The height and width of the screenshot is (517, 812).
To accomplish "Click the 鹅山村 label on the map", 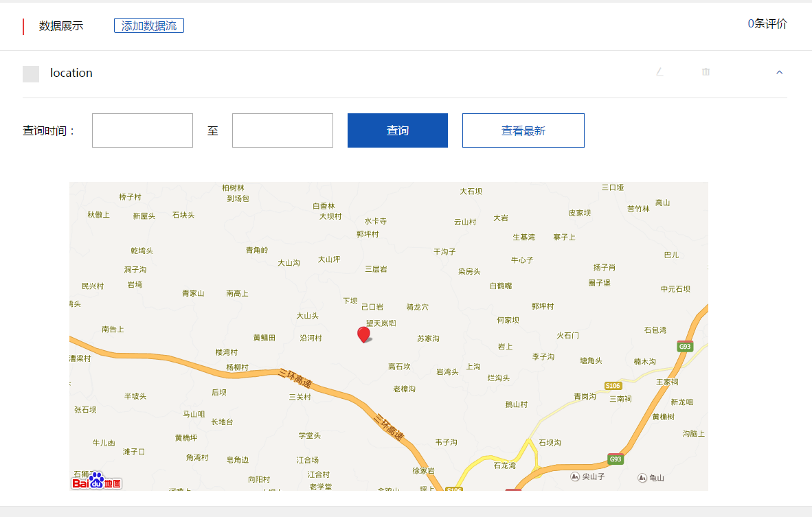I will pos(516,404).
